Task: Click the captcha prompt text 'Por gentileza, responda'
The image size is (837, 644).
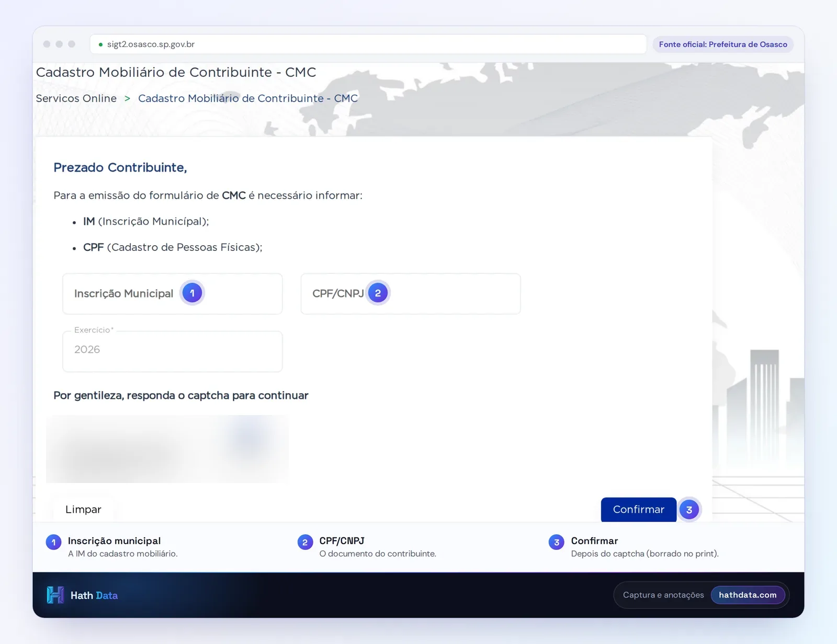Action: pos(181,395)
